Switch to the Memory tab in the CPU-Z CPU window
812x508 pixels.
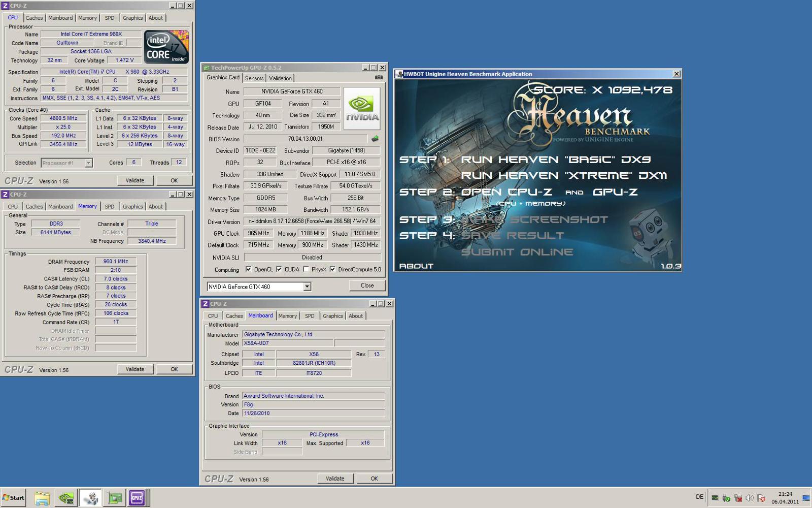point(87,18)
